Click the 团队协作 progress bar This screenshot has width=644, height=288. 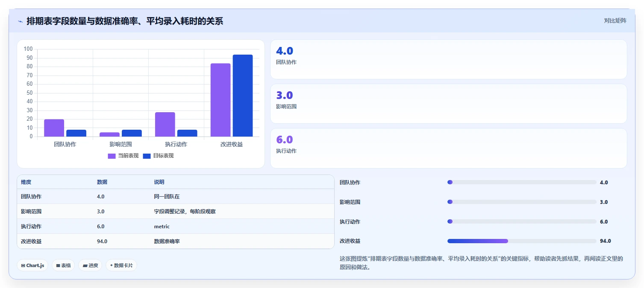[522, 182]
